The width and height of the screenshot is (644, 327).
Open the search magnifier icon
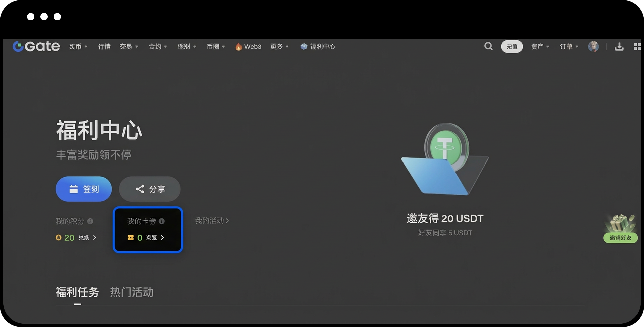pos(488,46)
